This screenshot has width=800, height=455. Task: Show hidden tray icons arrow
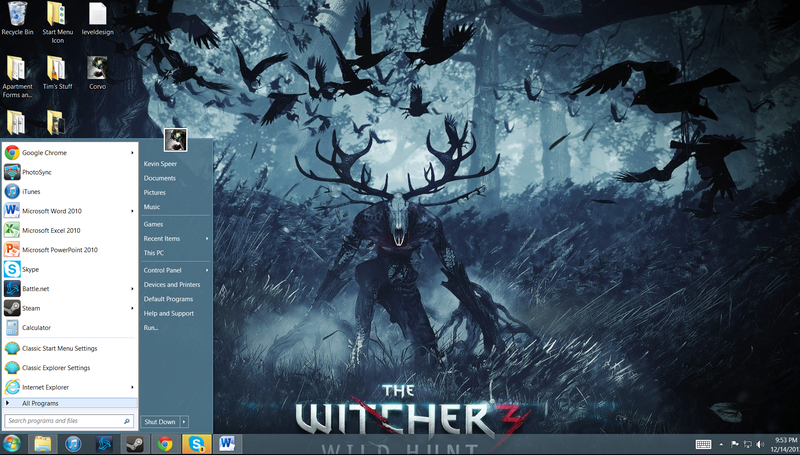721,444
